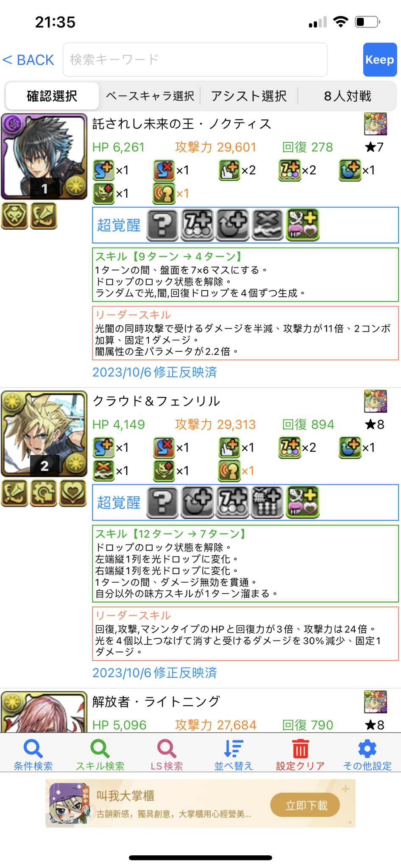Switch to the アシスト選択 tab
401x868 pixels.
pos(249,96)
